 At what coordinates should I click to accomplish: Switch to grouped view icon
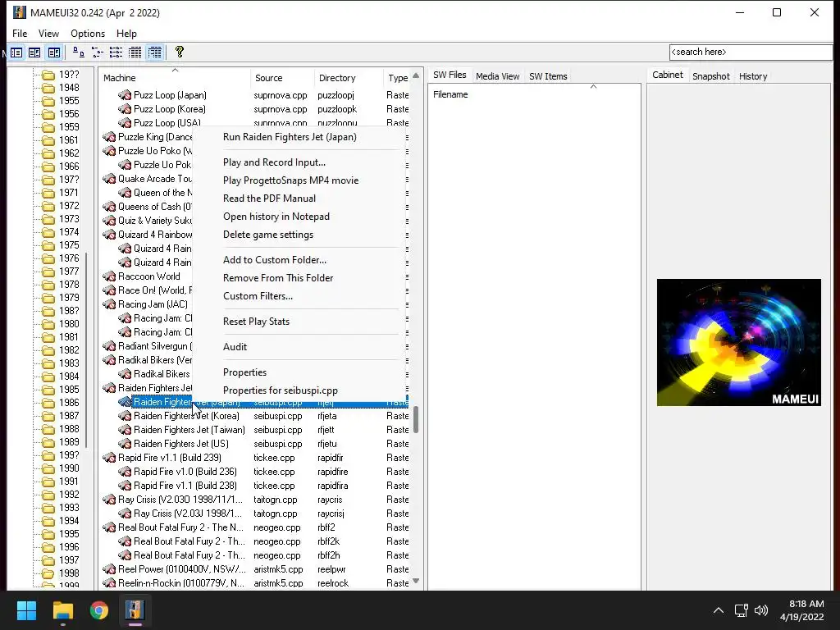[155, 52]
